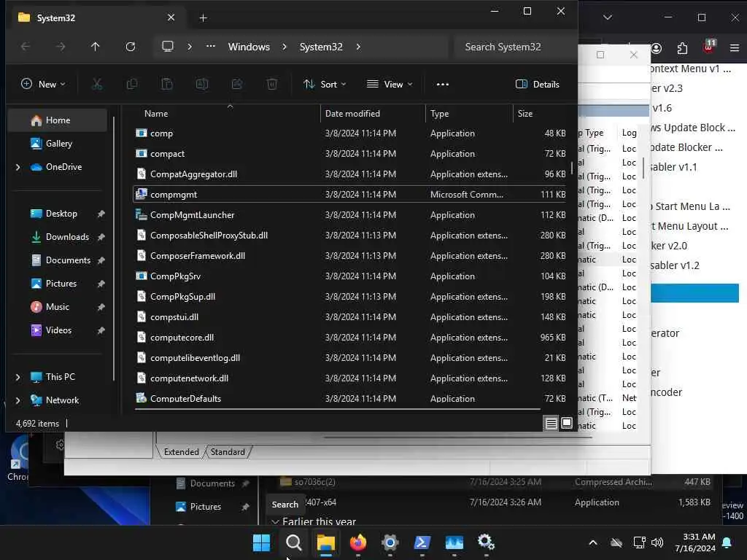This screenshot has width=747, height=560.
Task: Open PowerShell from the taskbar
Action: 422,542
